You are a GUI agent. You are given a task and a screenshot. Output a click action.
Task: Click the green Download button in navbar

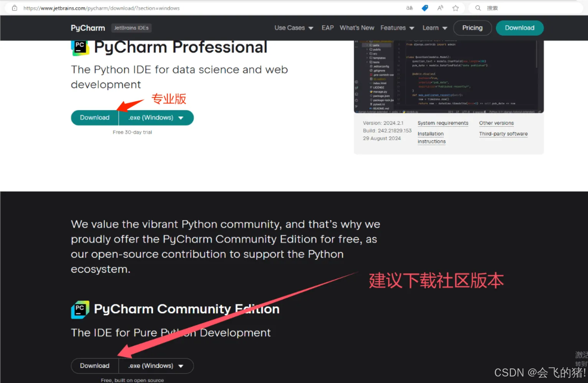(520, 28)
